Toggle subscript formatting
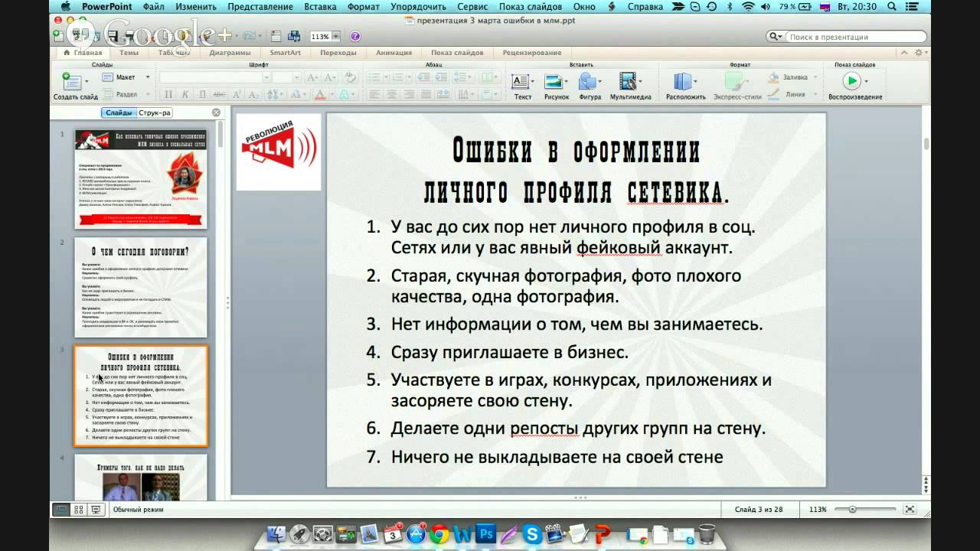The image size is (980, 551). [x=253, y=95]
